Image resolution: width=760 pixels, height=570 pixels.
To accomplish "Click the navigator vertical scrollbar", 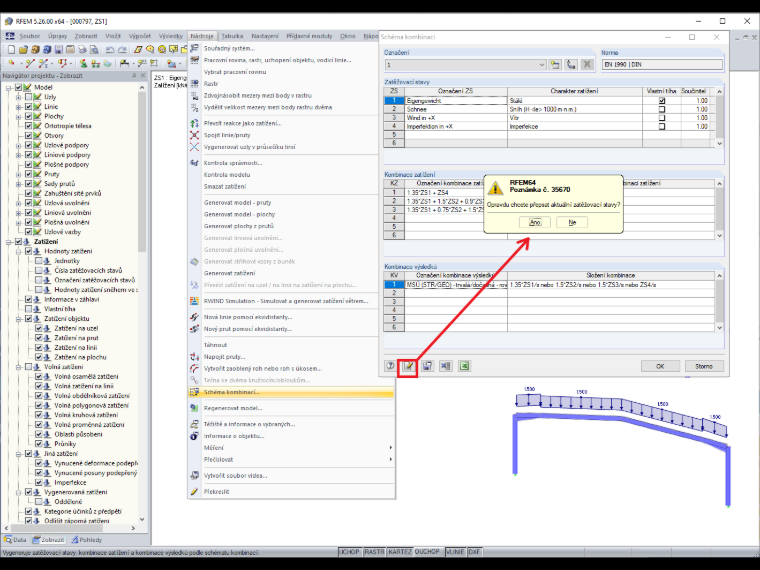I will pyautogui.click(x=142, y=303).
